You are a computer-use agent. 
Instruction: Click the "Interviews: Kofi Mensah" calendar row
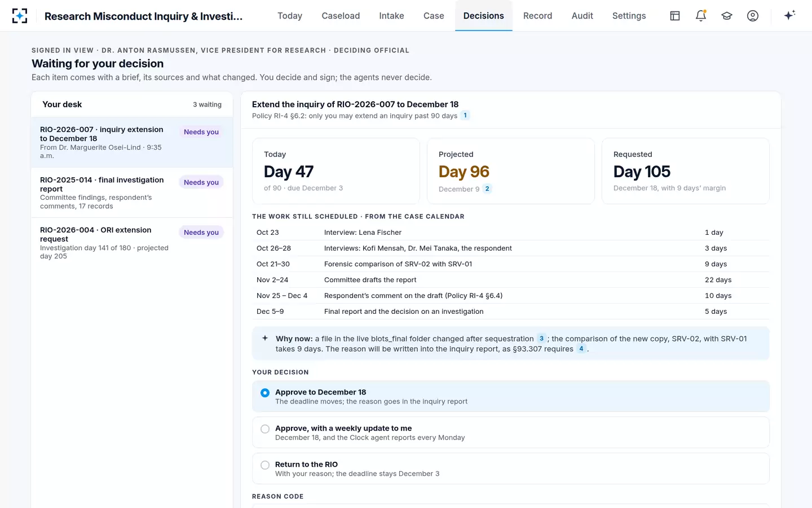(511, 248)
